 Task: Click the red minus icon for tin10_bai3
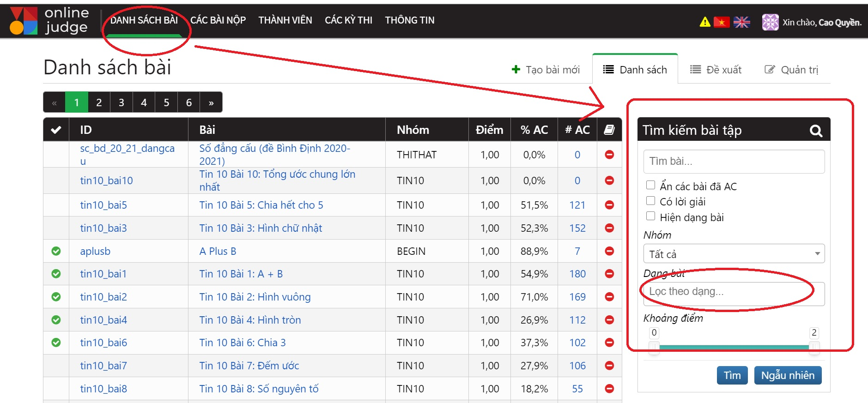click(609, 228)
